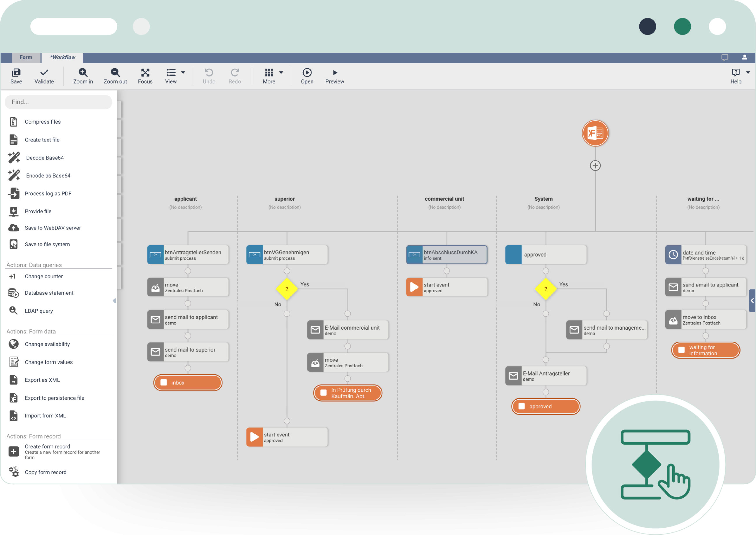Switch to the Form tab
The height and width of the screenshot is (535, 756).
pyautogui.click(x=26, y=57)
